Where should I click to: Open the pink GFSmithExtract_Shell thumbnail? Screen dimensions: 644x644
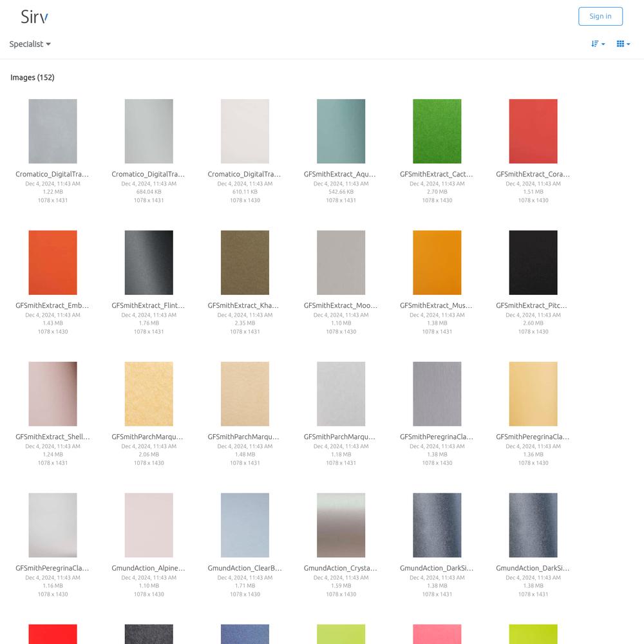tap(53, 394)
